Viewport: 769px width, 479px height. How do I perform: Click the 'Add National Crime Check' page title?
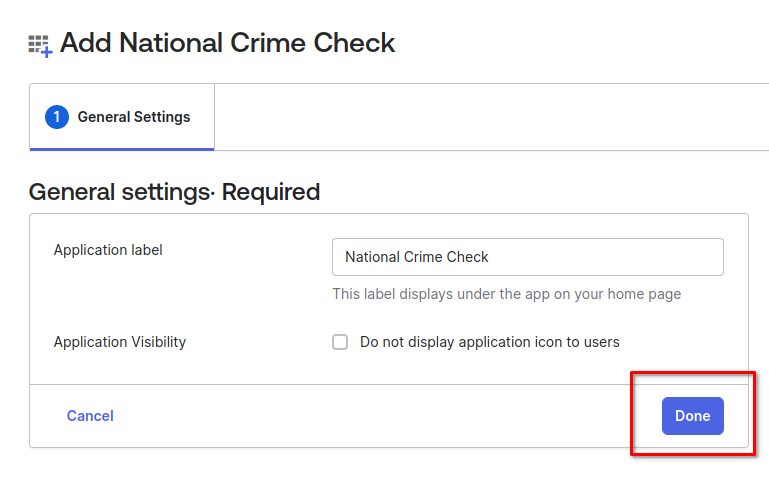tap(228, 43)
